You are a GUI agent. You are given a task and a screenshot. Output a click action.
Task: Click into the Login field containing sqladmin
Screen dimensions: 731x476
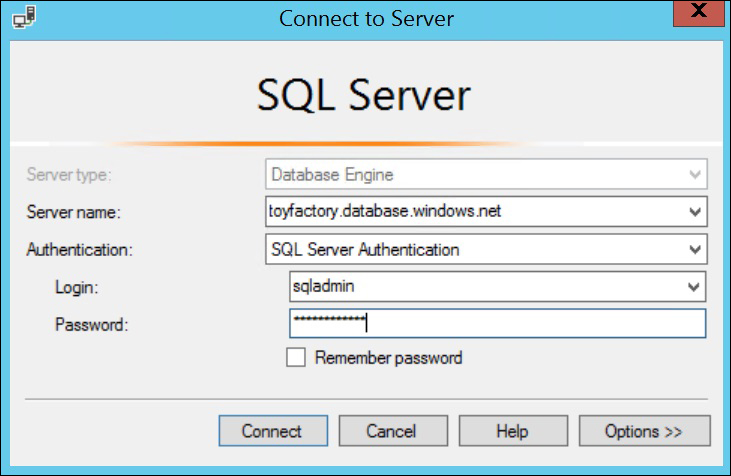coord(497,287)
